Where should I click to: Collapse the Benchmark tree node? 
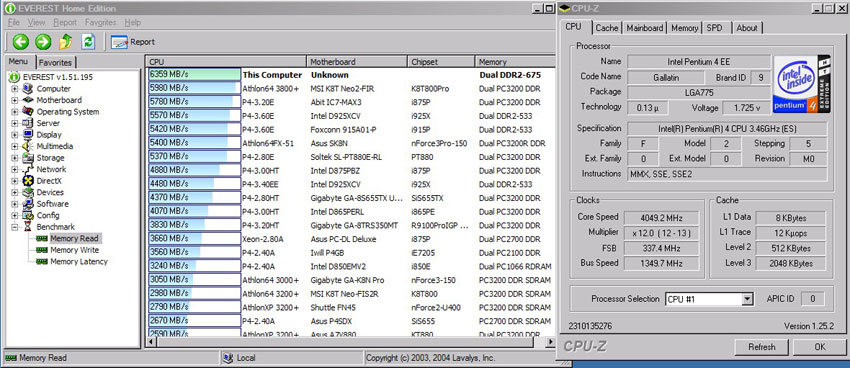pyautogui.click(x=14, y=227)
